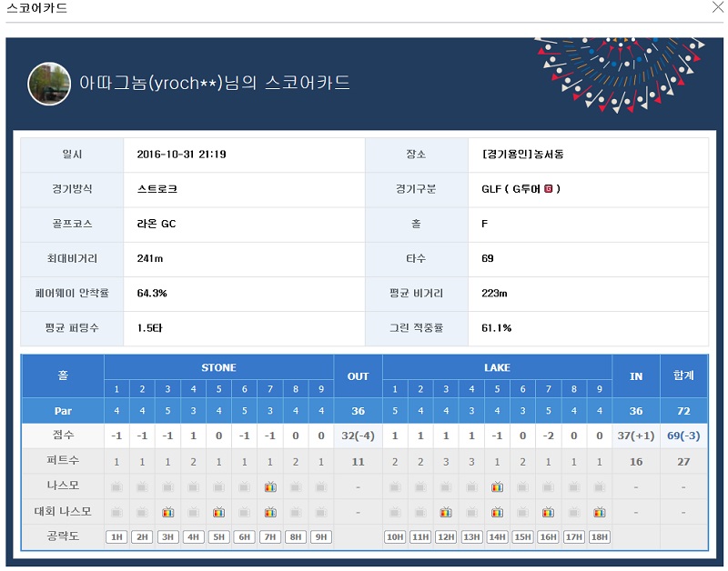Select the STONE course header
Image resolution: width=728 pixels, height=571 pixels.
(218, 367)
